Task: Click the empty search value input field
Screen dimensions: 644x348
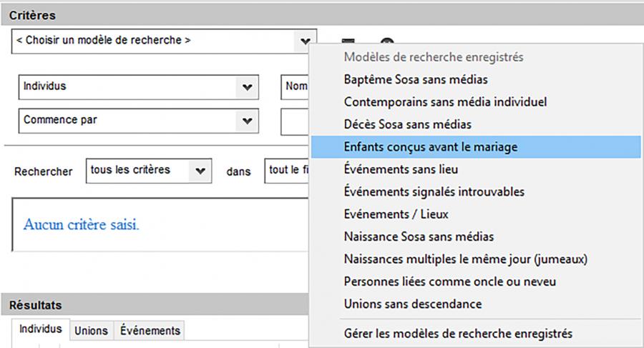Action: click(x=295, y=121)
